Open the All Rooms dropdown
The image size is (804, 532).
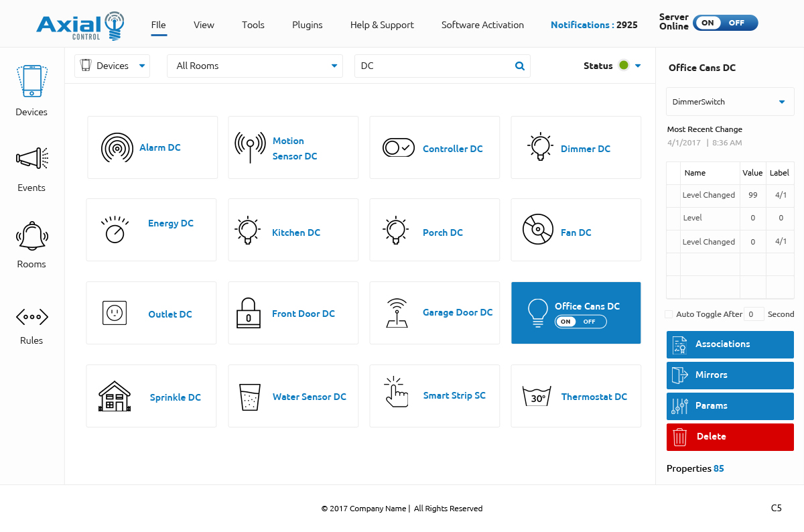coord(333,66)
